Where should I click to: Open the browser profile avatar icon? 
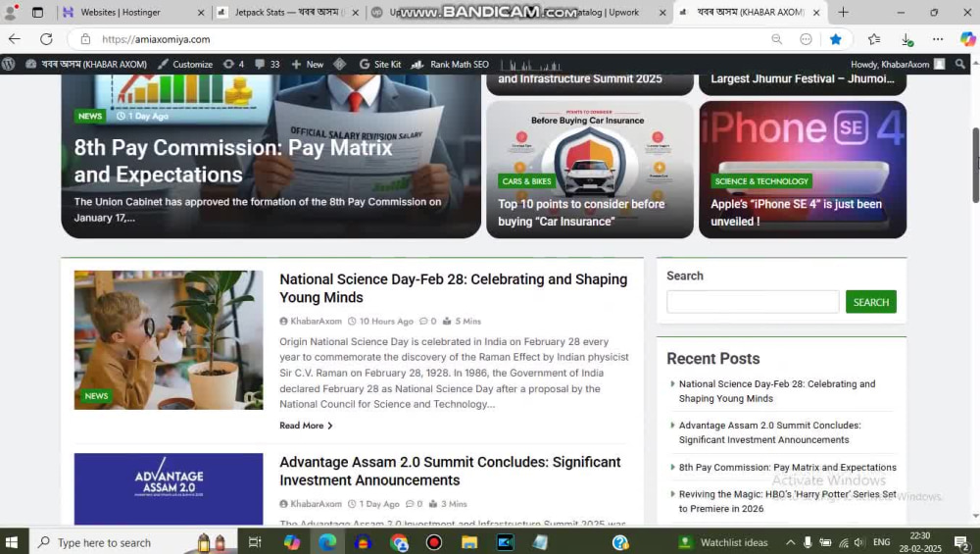click(11, 12)
